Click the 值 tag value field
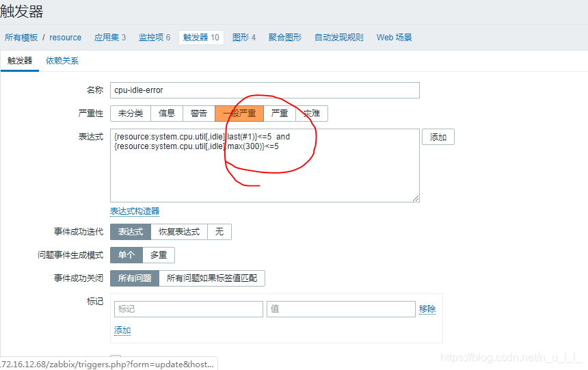Image resolution: width=588 pixels, height=370 pixels. point(341,309)
